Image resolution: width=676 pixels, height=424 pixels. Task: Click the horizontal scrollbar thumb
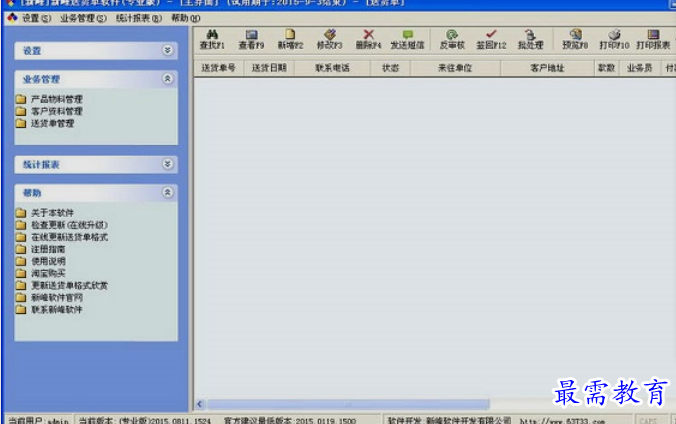coord(348,404)
